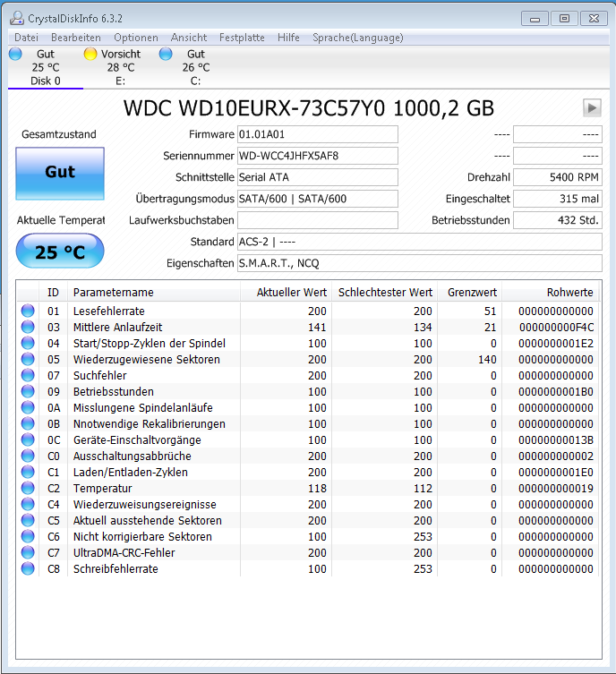Open the Bearbeiten menu
Viewport: 616px width, 674px height.
[x=75, y=38]
